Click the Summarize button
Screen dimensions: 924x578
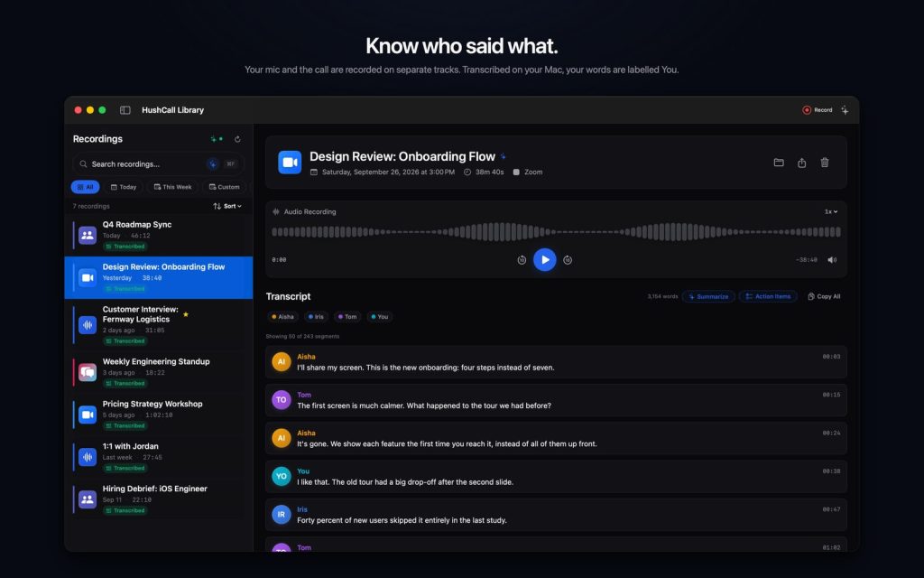coord(708,296)
